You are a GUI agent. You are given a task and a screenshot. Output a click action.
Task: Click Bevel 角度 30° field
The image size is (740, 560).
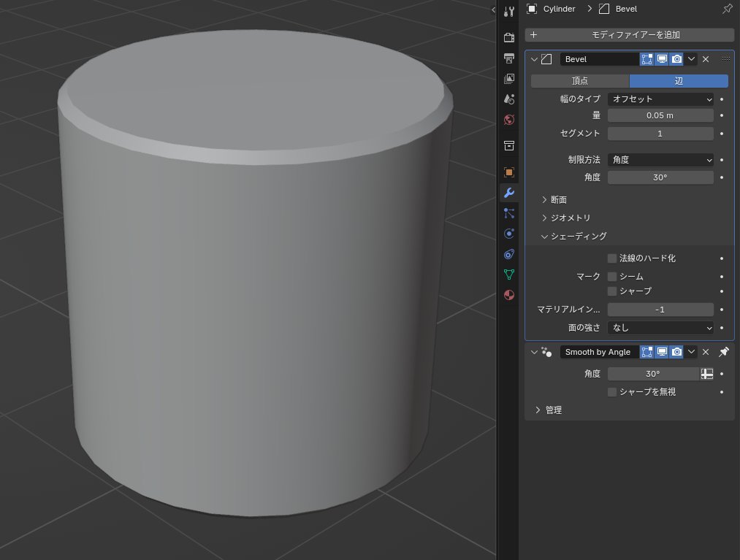(660, 177)
